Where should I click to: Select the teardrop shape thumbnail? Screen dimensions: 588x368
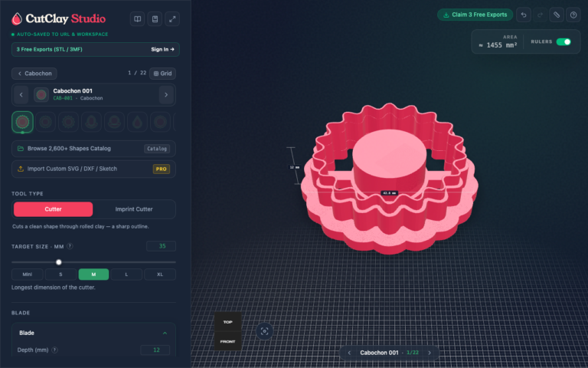[137, 122]
